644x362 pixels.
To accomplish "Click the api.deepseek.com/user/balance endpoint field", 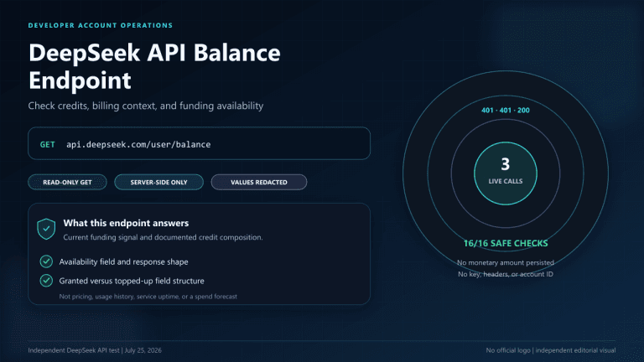I will (x=200, y=143).
